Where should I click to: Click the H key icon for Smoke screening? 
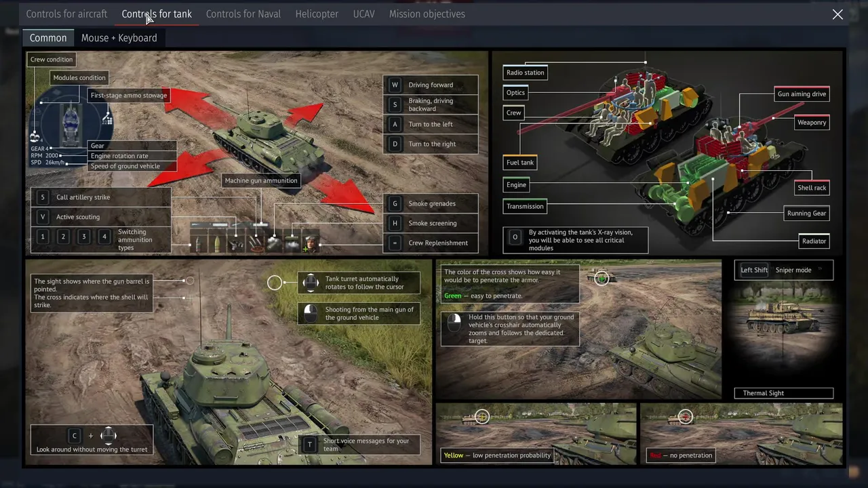(x=395, y=223)
